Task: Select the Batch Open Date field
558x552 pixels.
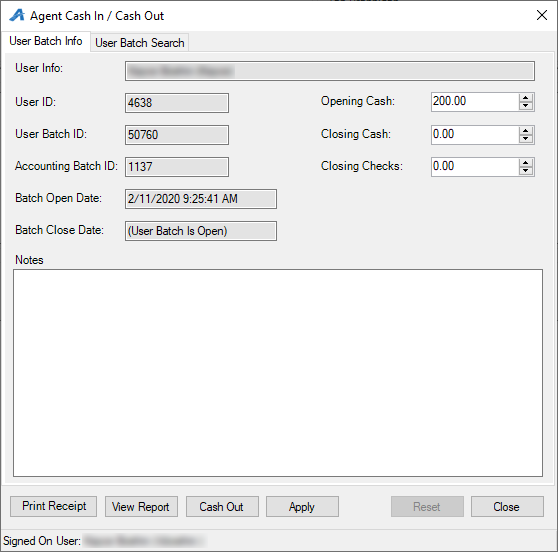Action: pos(201,199)
